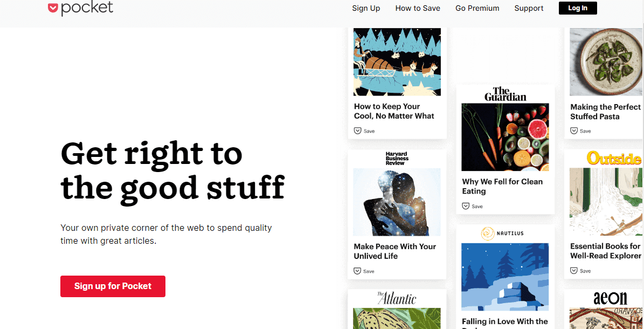The image size is (644, 329).
Task: Save the How to Keep Your Cool article
Action: 364,131
